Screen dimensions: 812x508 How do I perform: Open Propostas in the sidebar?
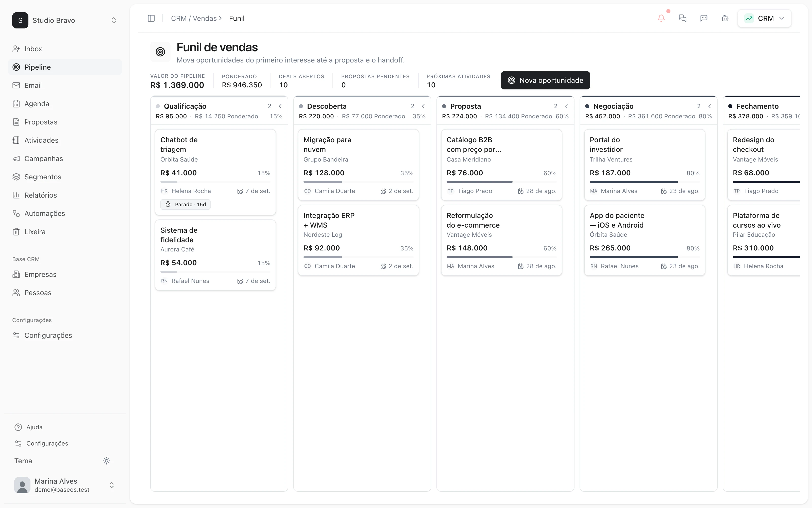click(65, 122)
